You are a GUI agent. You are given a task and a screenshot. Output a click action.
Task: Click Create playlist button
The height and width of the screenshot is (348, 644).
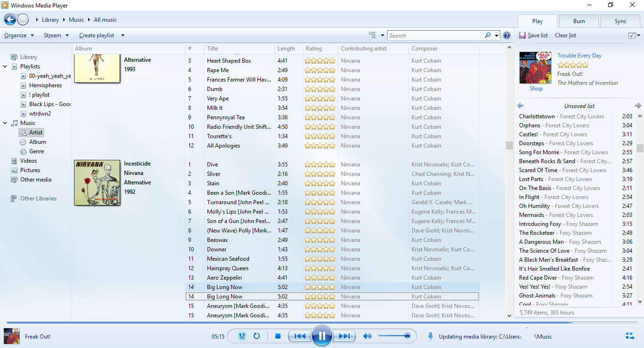[x=97, y=35]
